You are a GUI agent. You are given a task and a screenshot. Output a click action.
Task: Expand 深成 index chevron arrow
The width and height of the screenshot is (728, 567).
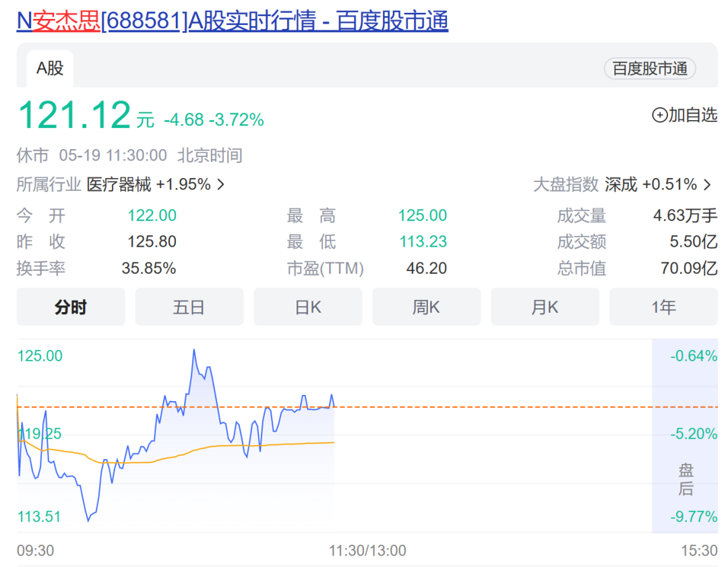click(707, 185)
